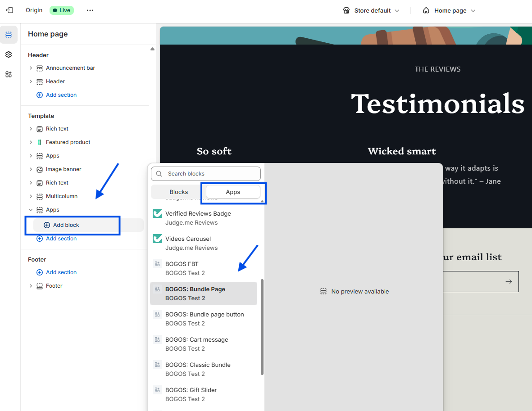Screen dimensions: 532x411
Task: Click the block list scrollbar
Action: click(262, 327)
